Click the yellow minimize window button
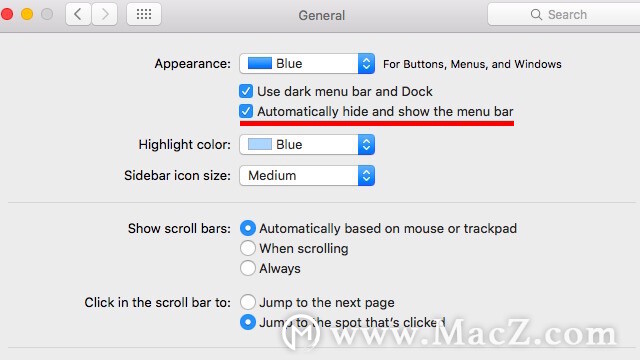The width and height of the screenshot is (640, 360). [27, 14]
